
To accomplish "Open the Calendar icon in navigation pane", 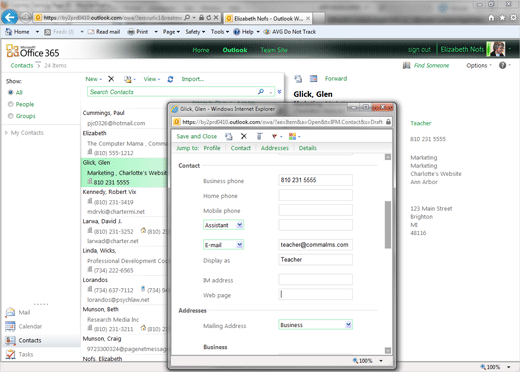I will coord(10,326).
